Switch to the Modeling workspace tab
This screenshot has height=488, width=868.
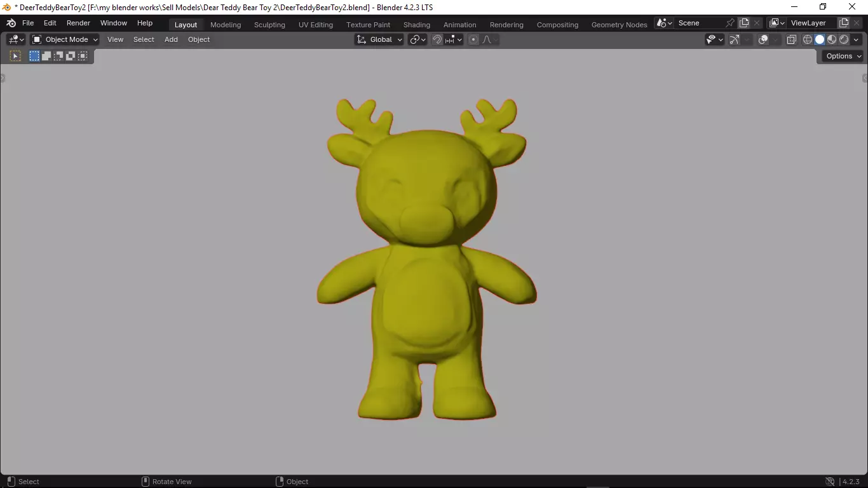pyautogui.click(x=226, y=25)
